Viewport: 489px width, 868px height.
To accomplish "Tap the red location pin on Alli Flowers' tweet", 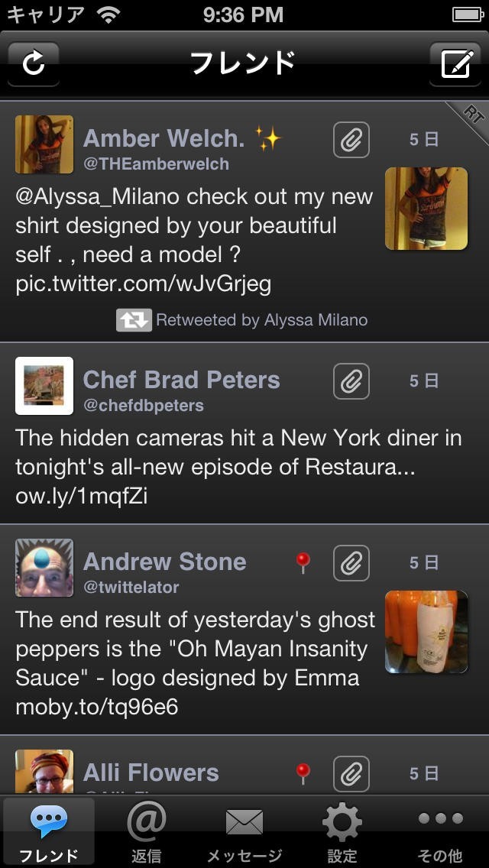I will point(303,773).
